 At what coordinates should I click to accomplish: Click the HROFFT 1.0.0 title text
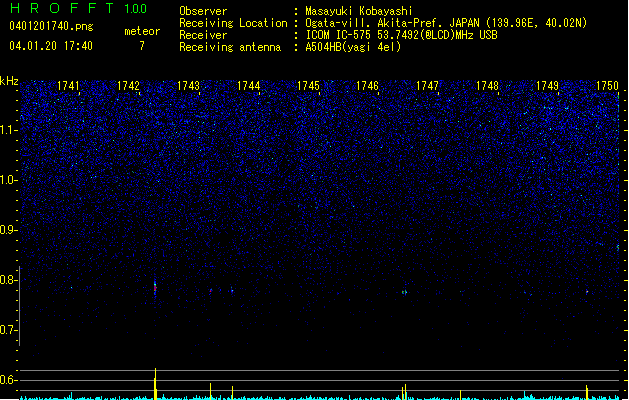[78, 8]
